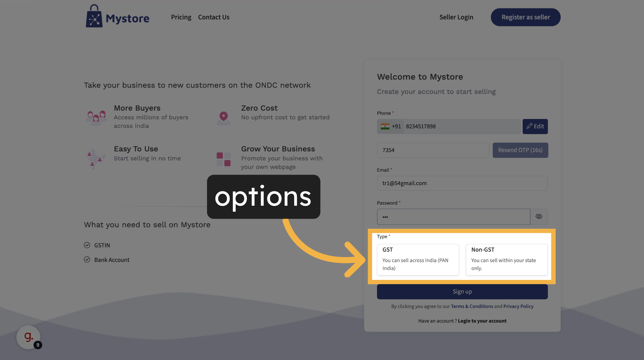The width and height of the screenshot is (644, 360).
Task: Click the Register as seller button
Action: (526, 17)
